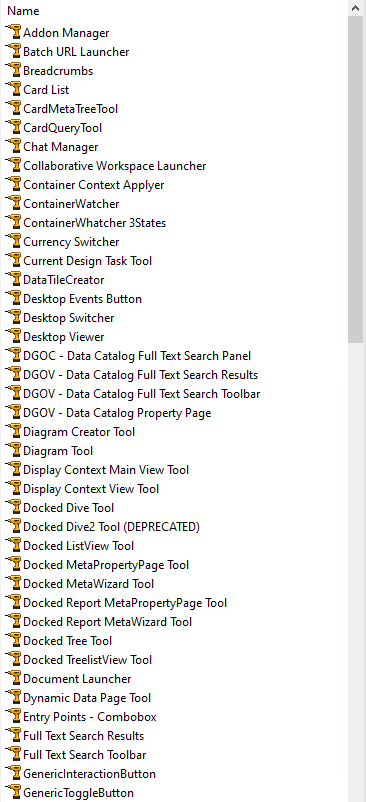Select the 'CardQueryTool' text label

[63, 127]
